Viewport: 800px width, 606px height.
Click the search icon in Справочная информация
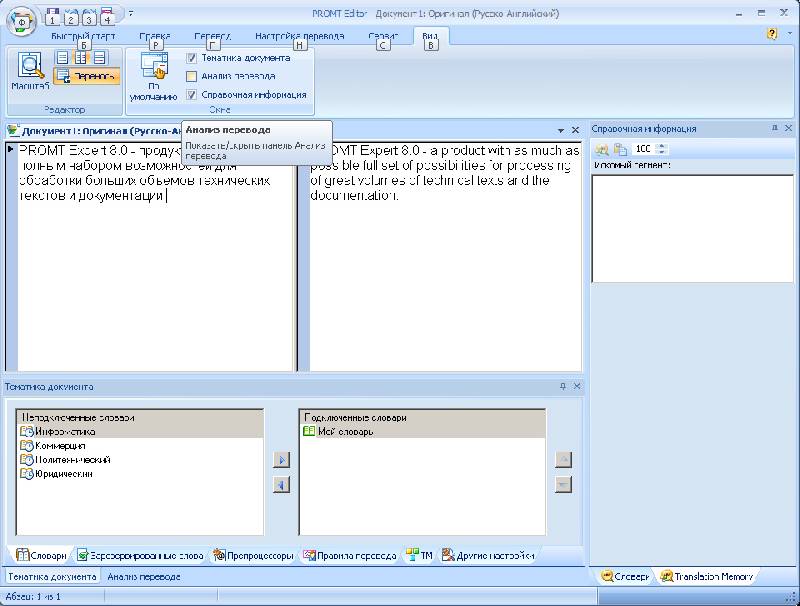click(x=602, y=149)
